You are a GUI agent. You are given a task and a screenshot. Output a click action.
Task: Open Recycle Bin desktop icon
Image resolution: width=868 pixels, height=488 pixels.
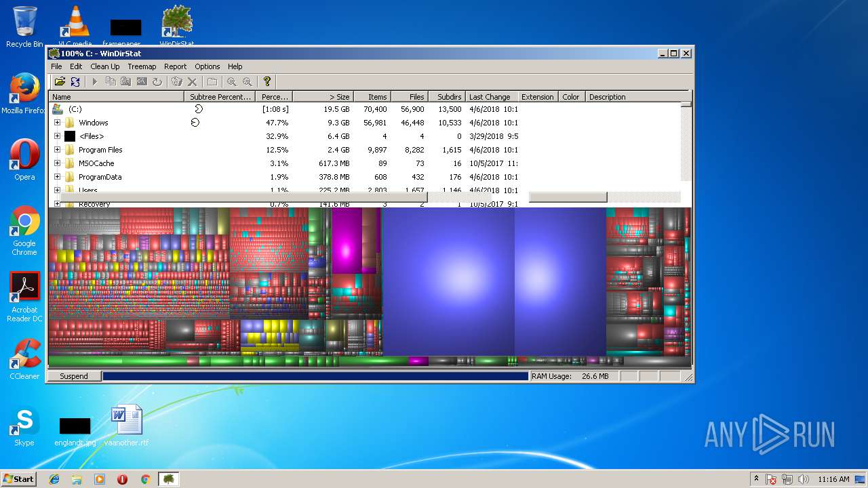(x=24, y=27)
